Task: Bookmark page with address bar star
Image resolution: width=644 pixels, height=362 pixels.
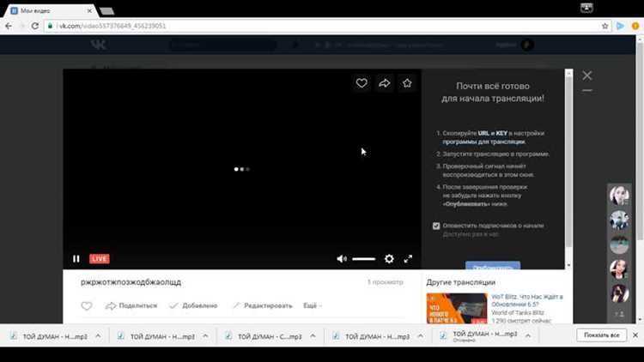Action: 605,26
